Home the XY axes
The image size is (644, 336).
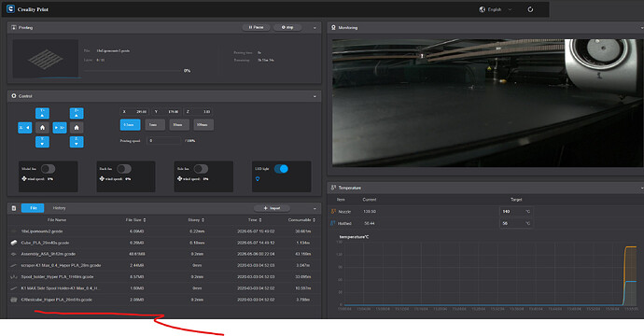click(42, 128)
